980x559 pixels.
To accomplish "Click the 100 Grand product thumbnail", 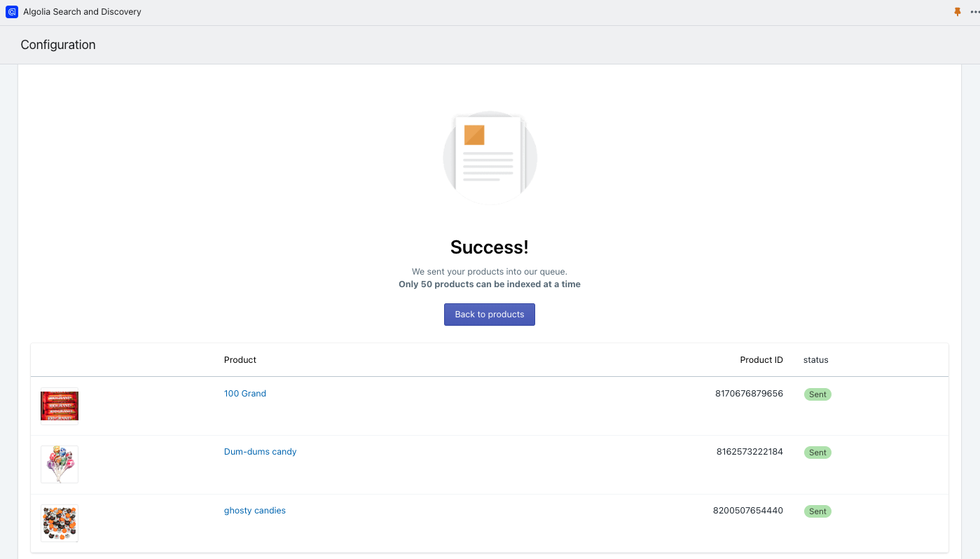I will click(60, 406).
